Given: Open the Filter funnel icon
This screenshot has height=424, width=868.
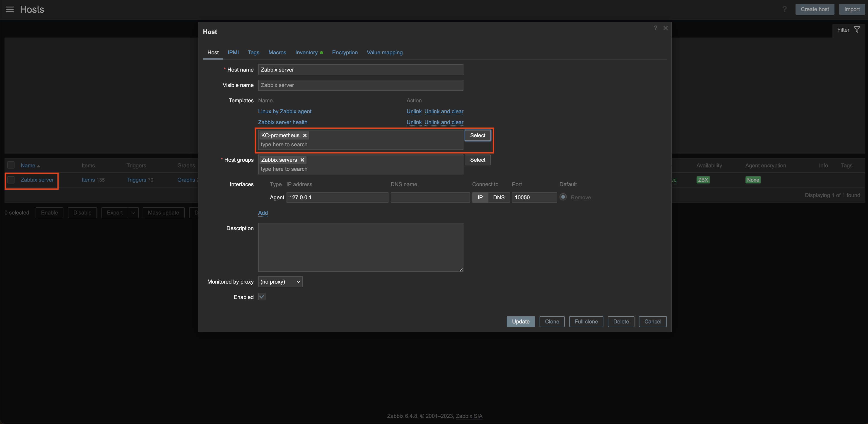Looking at the screenshot, I should [x=857, y=30].
